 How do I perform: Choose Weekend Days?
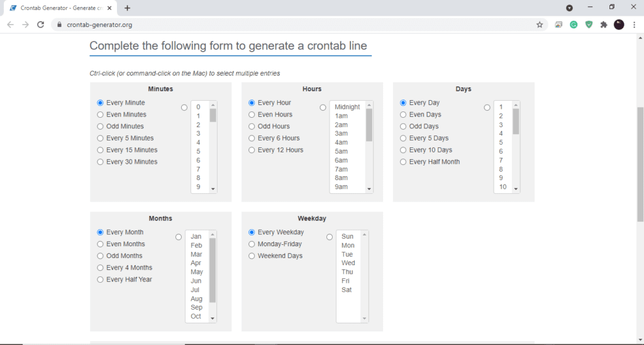point(252,256)
